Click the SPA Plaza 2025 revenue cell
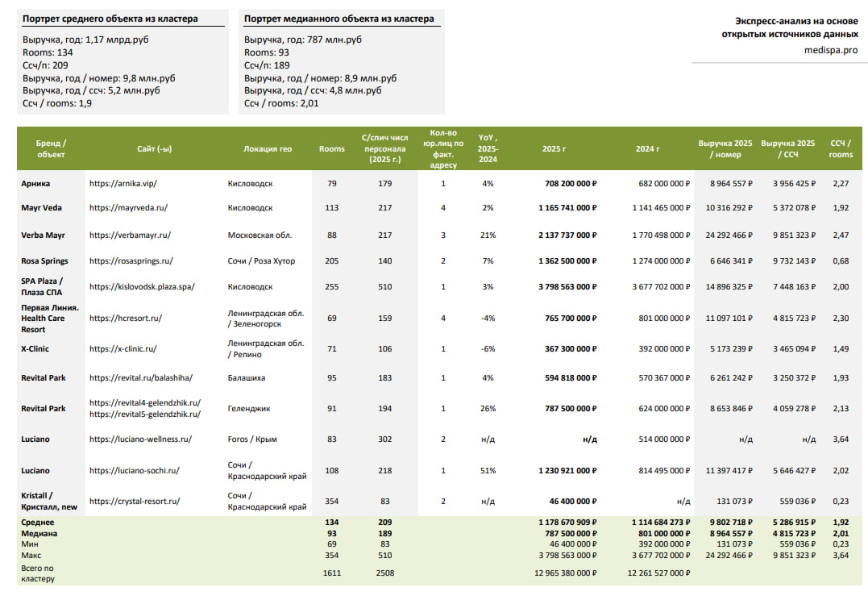This screenshot has height=604, width=868. tap(567, 286)
